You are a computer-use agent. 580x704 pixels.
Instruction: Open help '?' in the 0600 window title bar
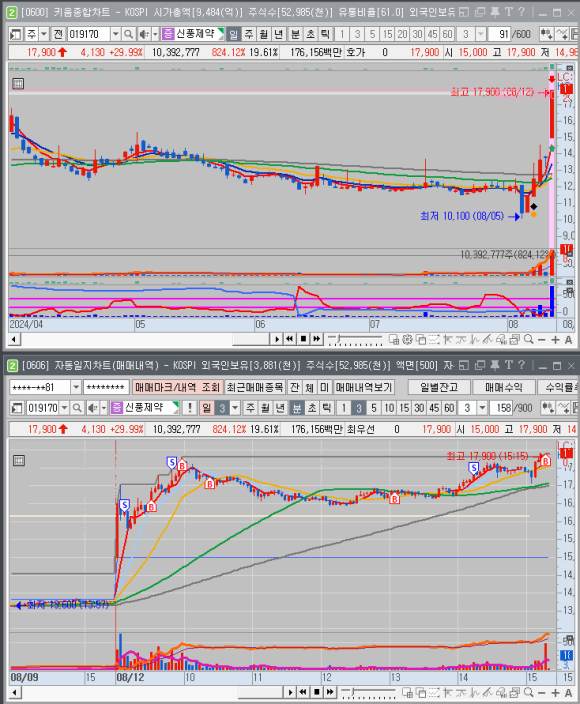[x=521, y=12]
